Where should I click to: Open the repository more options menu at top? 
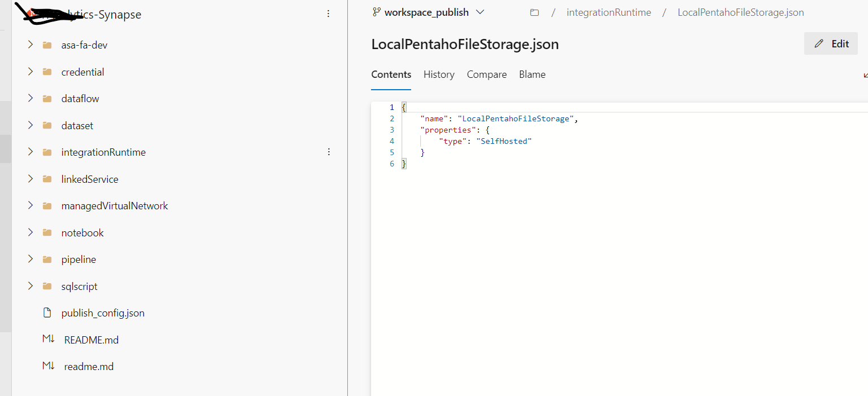[x=329, y=13]
